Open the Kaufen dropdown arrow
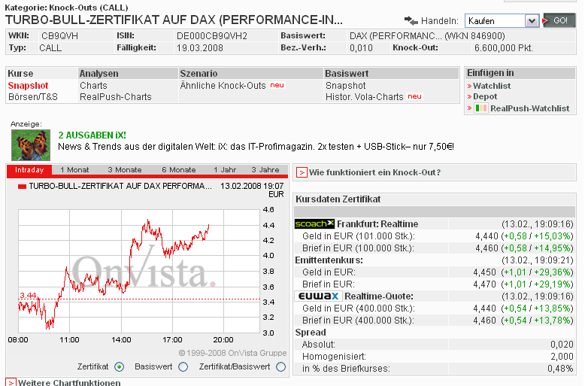The width and height of the screenshot is (588, 386). click(x=532, y=21)
